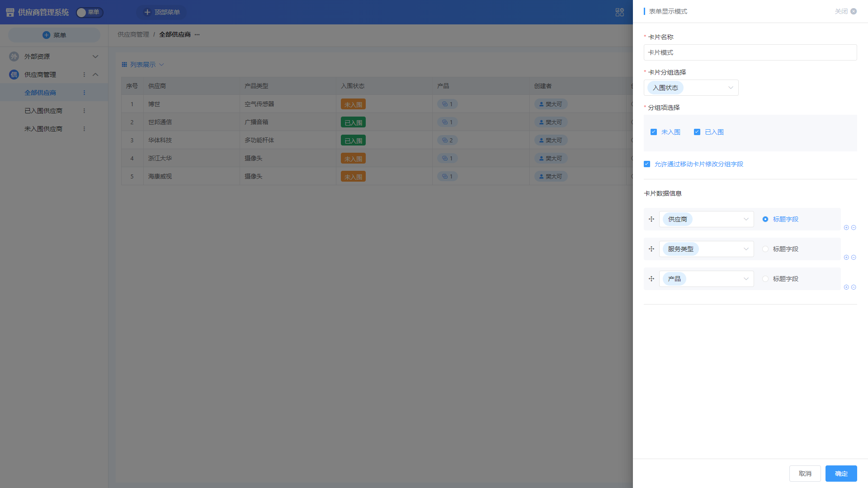Screen dimensions: 868x488
Task: Open the 供应商 field dropdown
Action: click(706, 219)
